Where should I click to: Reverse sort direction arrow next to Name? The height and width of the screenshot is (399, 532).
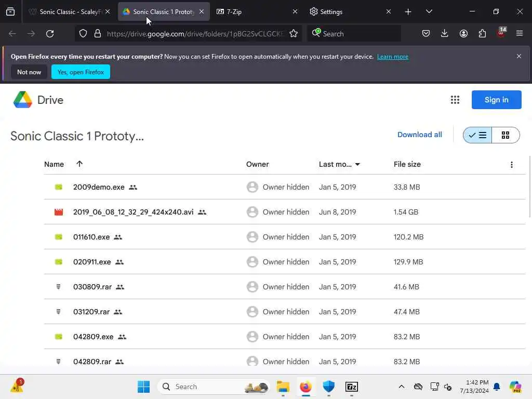[x=79, y=164]
